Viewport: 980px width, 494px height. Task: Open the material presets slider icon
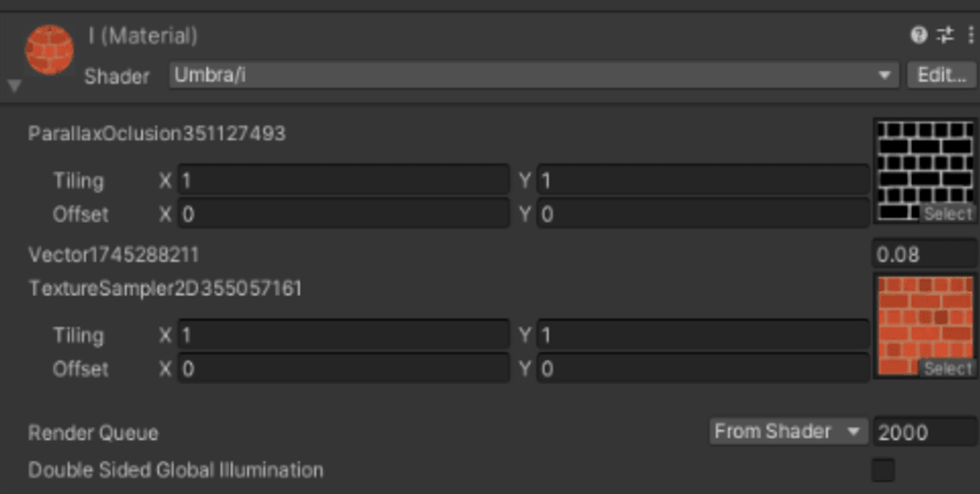(945, 35)
